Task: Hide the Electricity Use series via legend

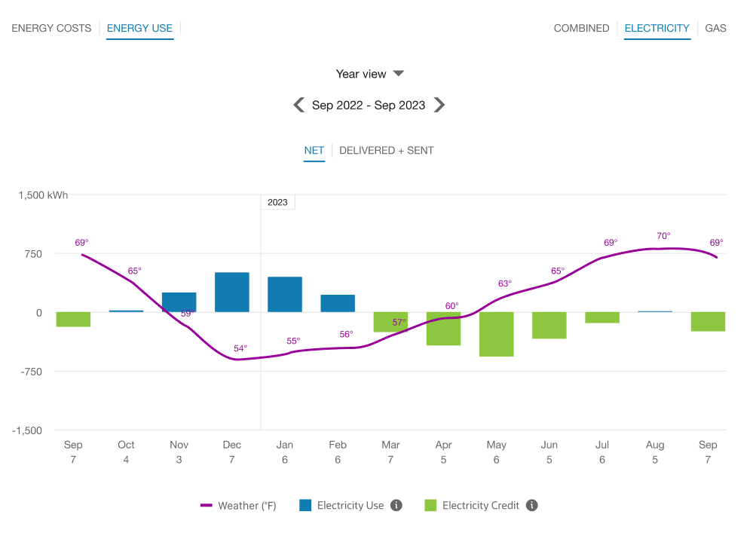Action: click(x=347, y=505)
